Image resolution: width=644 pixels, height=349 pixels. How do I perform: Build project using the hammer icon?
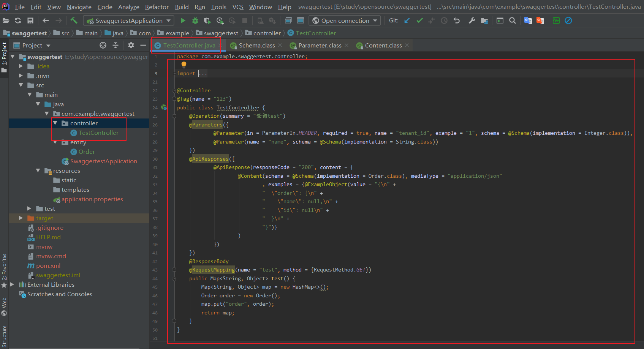(x=74, y=21)
